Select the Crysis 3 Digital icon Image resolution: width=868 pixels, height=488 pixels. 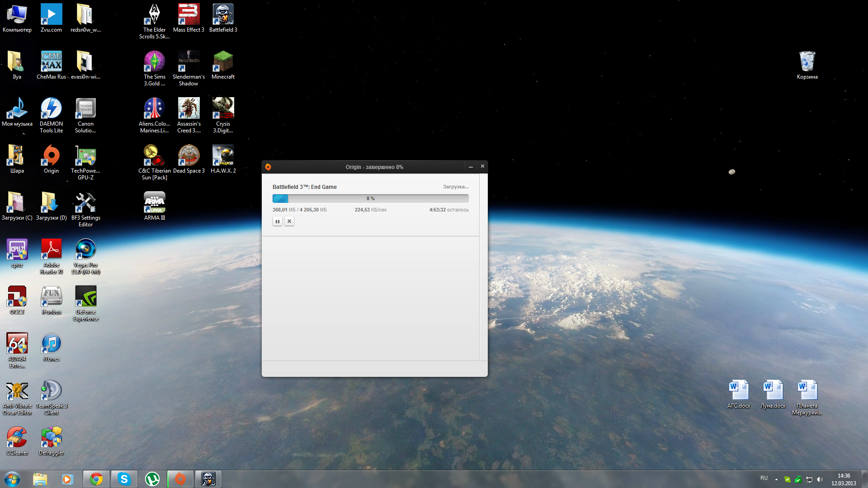(x=223, y=116)
